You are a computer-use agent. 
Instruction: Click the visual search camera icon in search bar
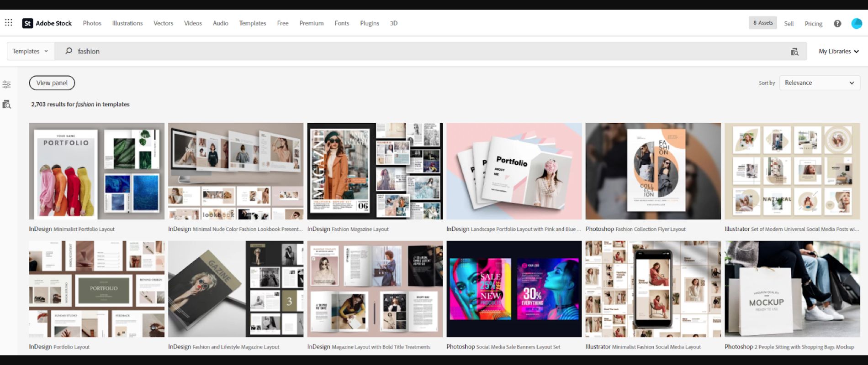794,52
